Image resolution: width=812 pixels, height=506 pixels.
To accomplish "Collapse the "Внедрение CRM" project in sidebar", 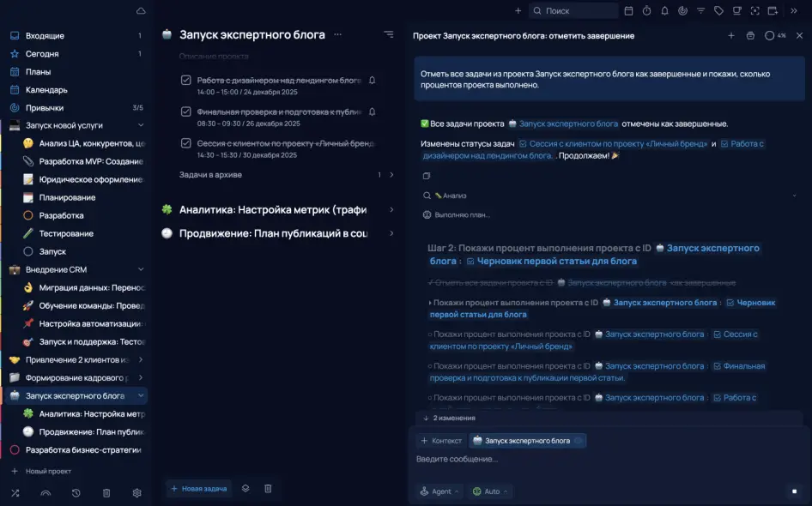I will tap(141, 269).
